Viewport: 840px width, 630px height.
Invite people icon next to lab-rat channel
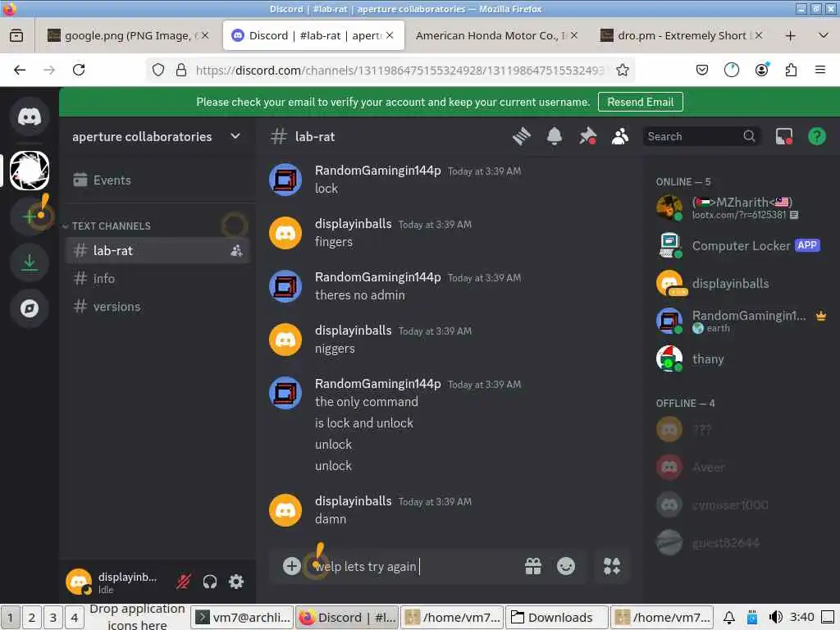236,251
